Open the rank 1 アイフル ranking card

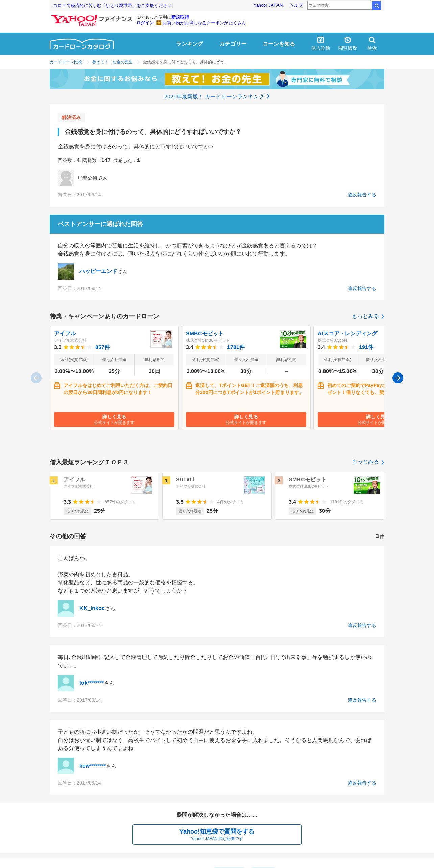tap(104, 496)
